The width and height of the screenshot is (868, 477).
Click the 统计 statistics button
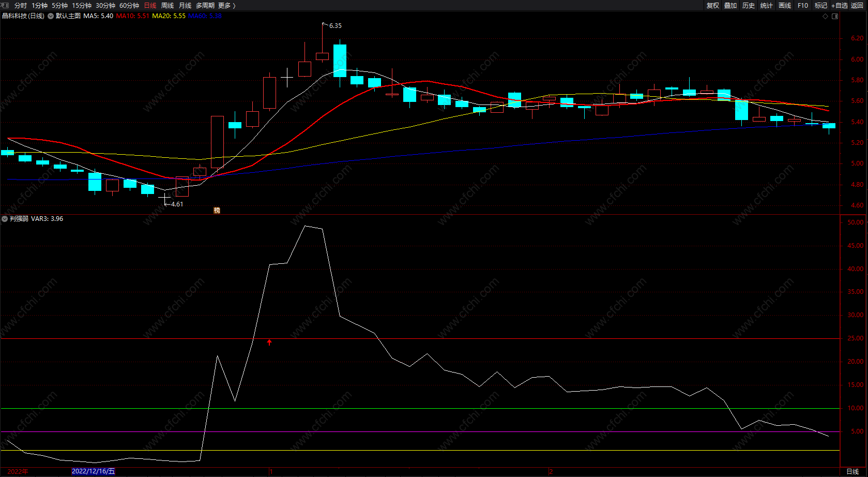click(767, 6)
